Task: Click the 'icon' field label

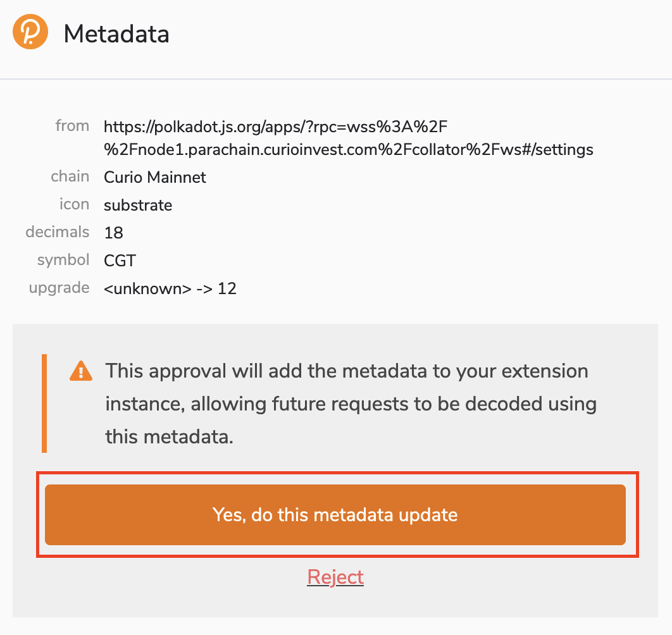Action: tap(74, 204)
